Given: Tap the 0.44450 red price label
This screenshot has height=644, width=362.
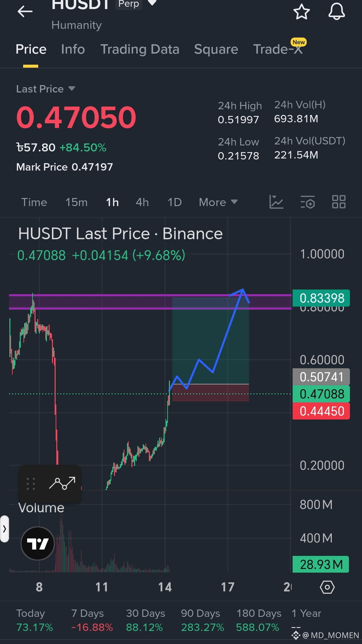Looking at the screenshot, I should (x=321, y=411).
